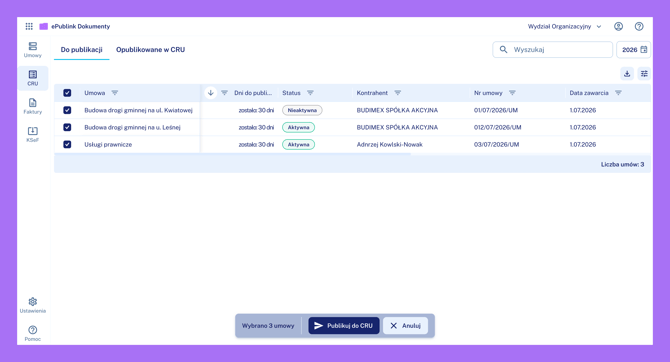
Task: Open Pomoc help in sidebar
Action: coord(32,333)
